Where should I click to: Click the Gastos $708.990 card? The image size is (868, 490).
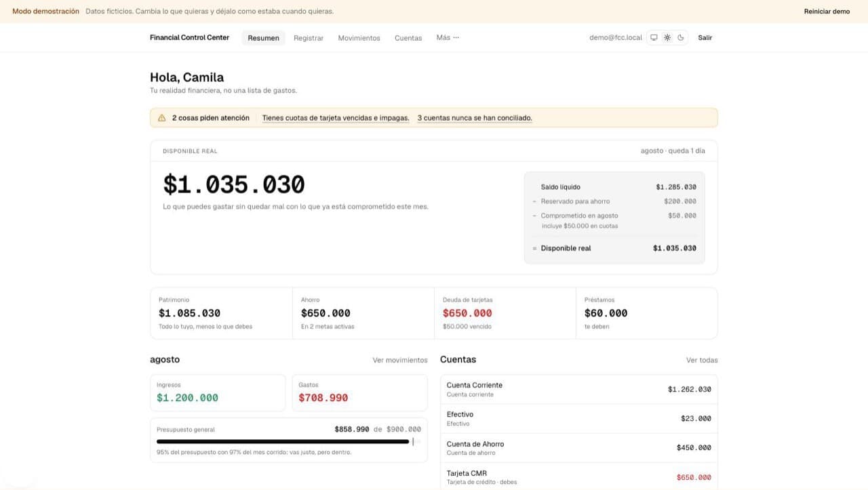(x=360, y=392)
